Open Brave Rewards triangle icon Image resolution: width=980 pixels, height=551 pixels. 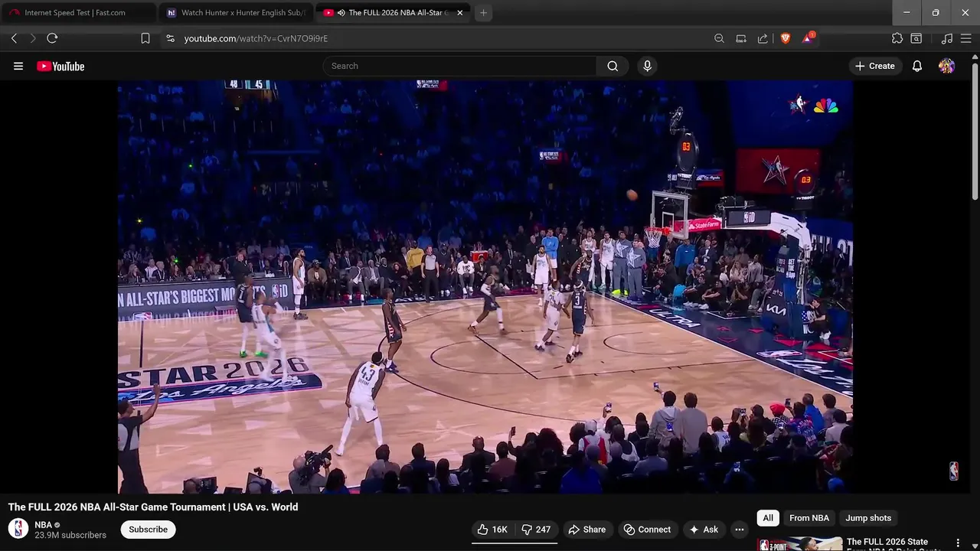click(x=808, y=37)
